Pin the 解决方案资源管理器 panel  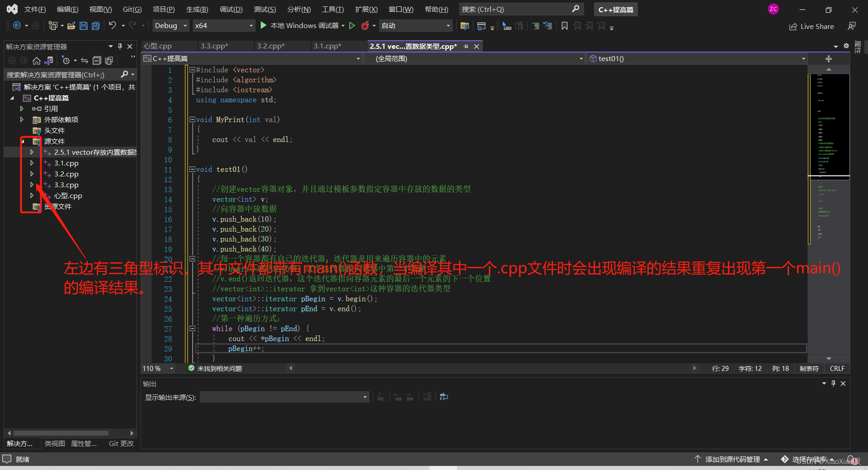click(x=120, y=46)
